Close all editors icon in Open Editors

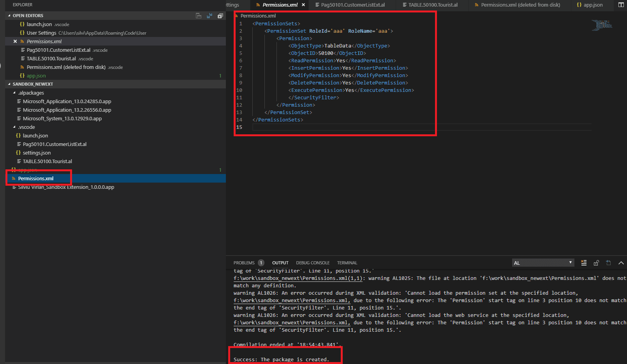pyautogui.click(x=220, y=16)
